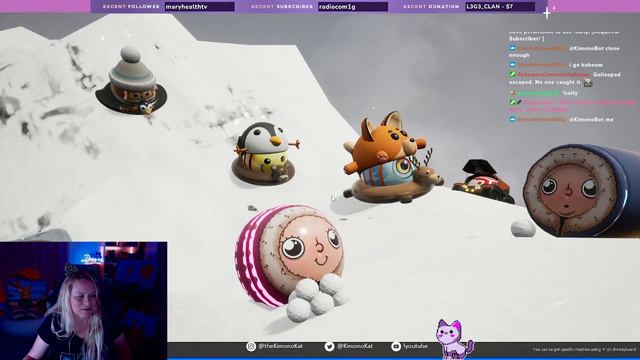This screenshot has width=640, height=360.
Task: Click the /youtube link text
Action: point(416,346)
